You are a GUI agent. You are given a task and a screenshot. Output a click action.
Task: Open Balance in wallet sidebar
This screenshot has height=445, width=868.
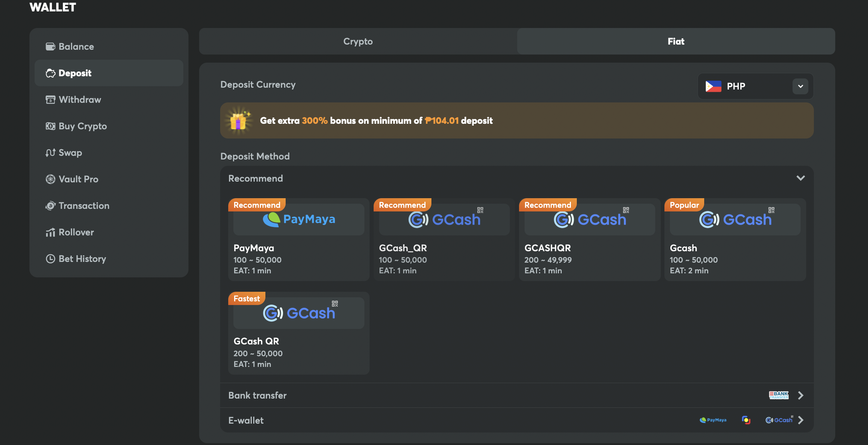(109, 46)
